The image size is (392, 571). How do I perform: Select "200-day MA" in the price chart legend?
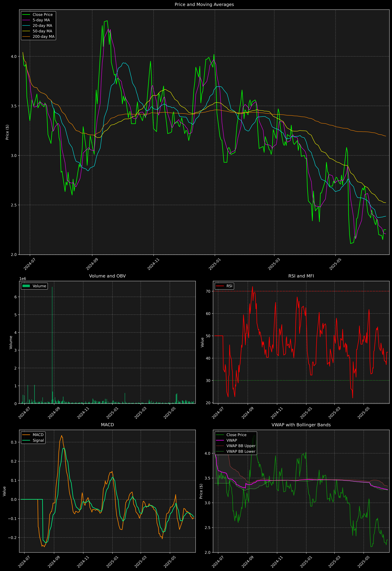tap(43, 37)
